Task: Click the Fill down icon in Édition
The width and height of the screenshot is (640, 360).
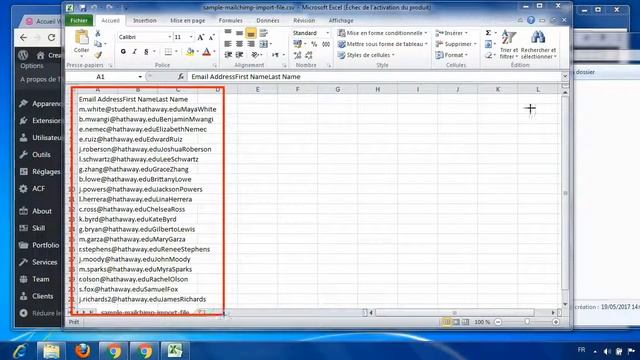Action: [x=489, y=44]
